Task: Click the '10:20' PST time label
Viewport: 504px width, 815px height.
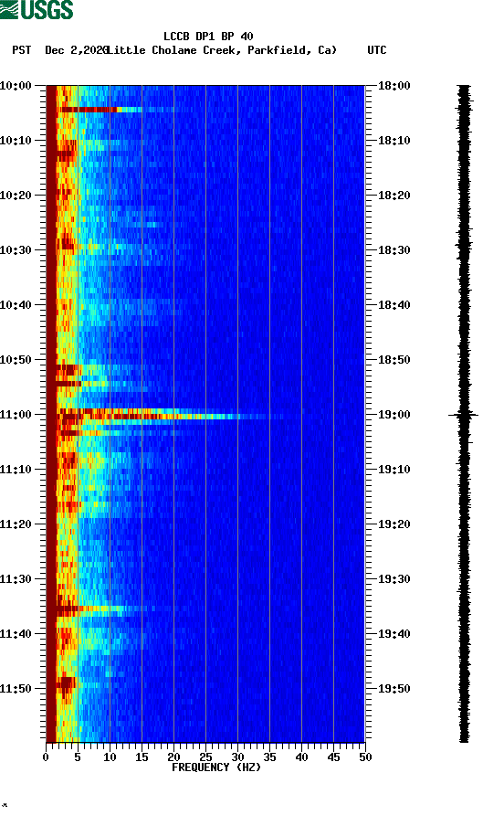Action: 16,195
